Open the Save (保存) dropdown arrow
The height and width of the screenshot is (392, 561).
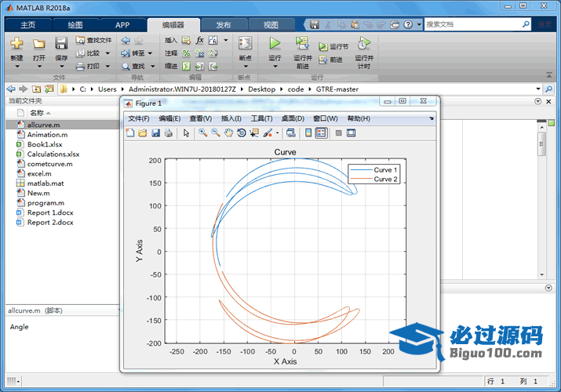click(x=61, y=66)
